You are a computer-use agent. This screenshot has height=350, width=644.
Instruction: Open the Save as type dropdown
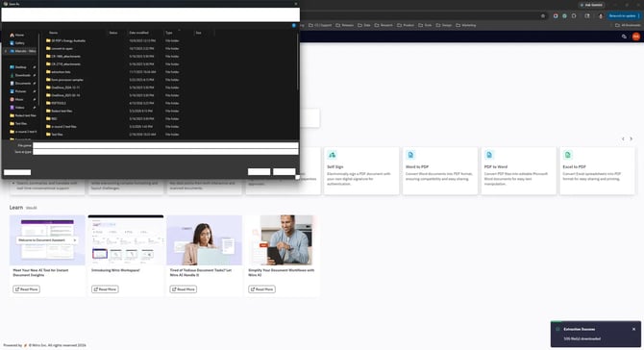click(165, 152)
